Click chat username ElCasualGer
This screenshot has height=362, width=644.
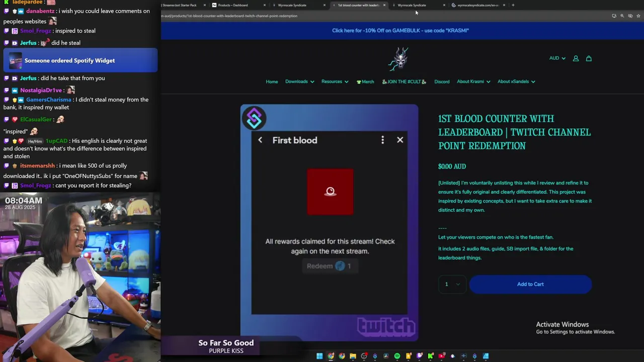[x=36, y=120]
